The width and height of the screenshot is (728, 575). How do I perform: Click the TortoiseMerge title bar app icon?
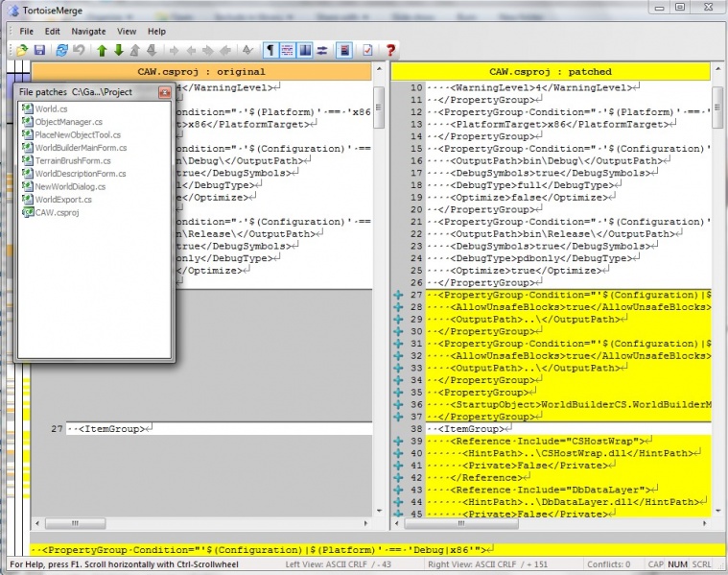pyautogui.click(x=14, y=11)
